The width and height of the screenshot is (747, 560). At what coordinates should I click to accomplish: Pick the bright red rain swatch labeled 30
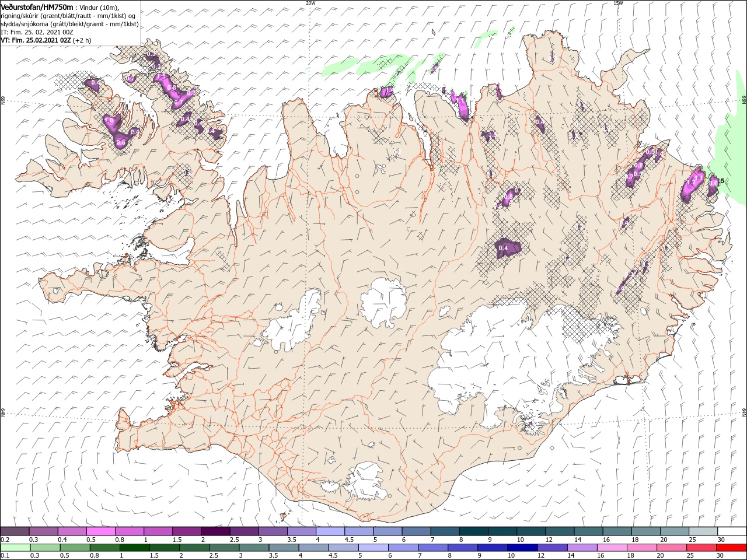pos(731,548)
